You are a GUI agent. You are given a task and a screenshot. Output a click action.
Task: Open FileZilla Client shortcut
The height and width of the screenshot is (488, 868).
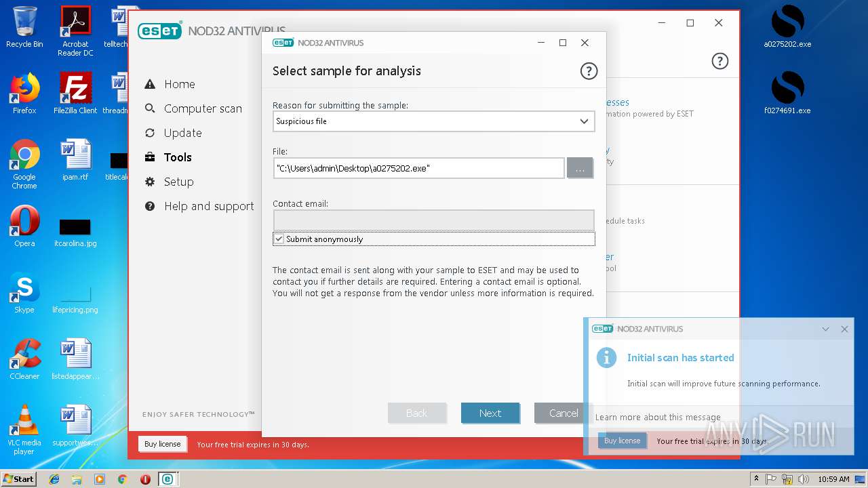click(75, 94)
